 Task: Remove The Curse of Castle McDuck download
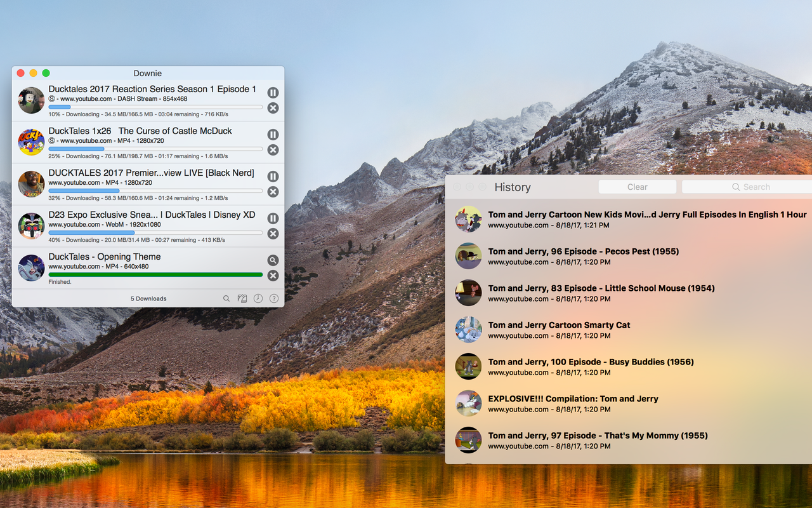tap(273, 150)
